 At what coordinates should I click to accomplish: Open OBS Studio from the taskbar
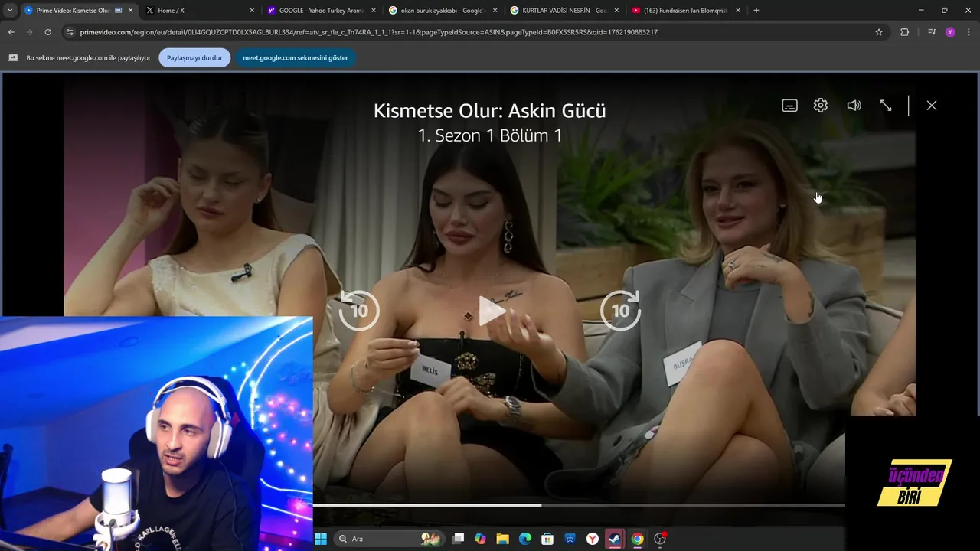pos(660,539)
